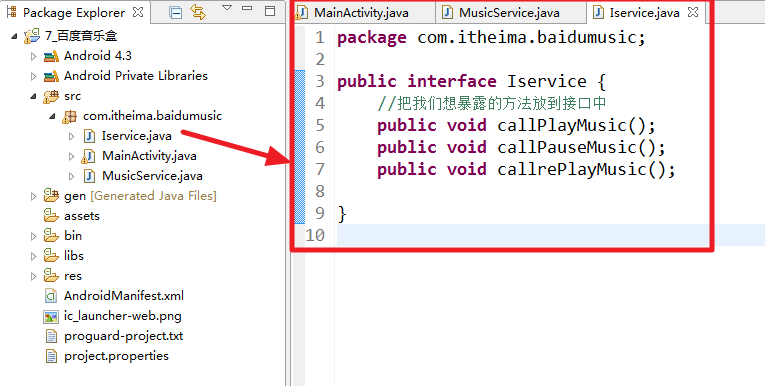Image resolution: width=765 pixels, height=386 pixels.
Task: Expand the bin folder
Action: [33, 236]
